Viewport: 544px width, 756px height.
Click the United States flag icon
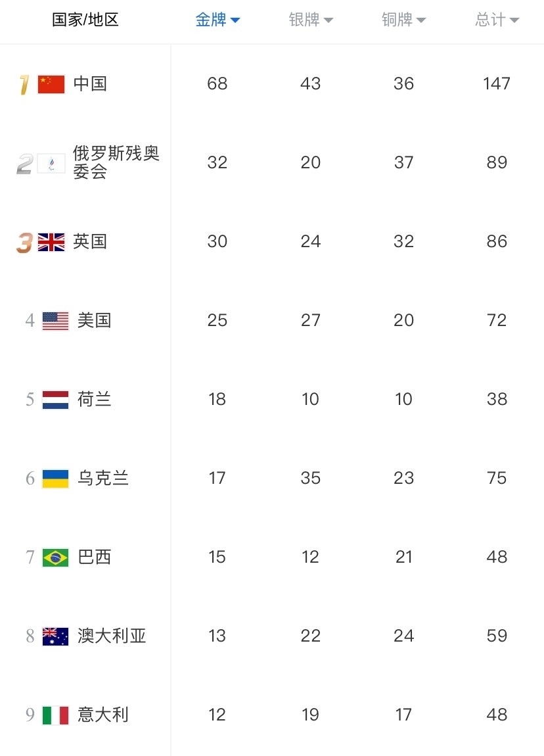click(55, 321)
